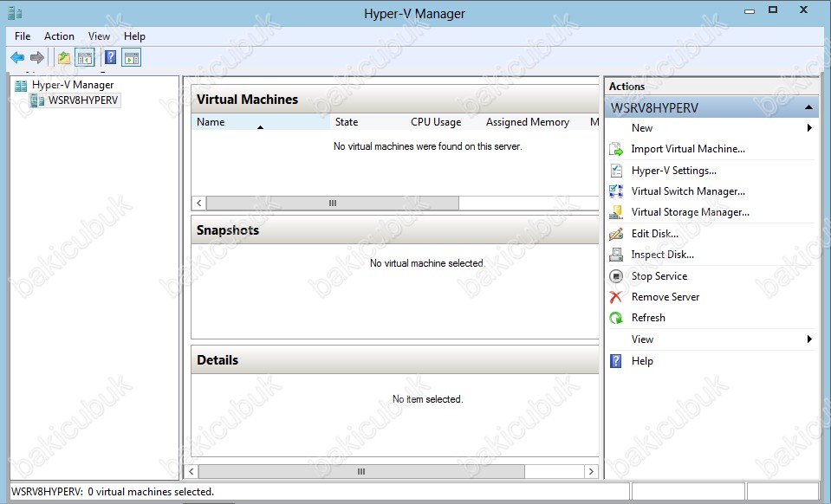The width and height of the screenshot is (831, 504).
Task: Click the Edit Disk pencil icon
Action: click(x=616, y=234)
